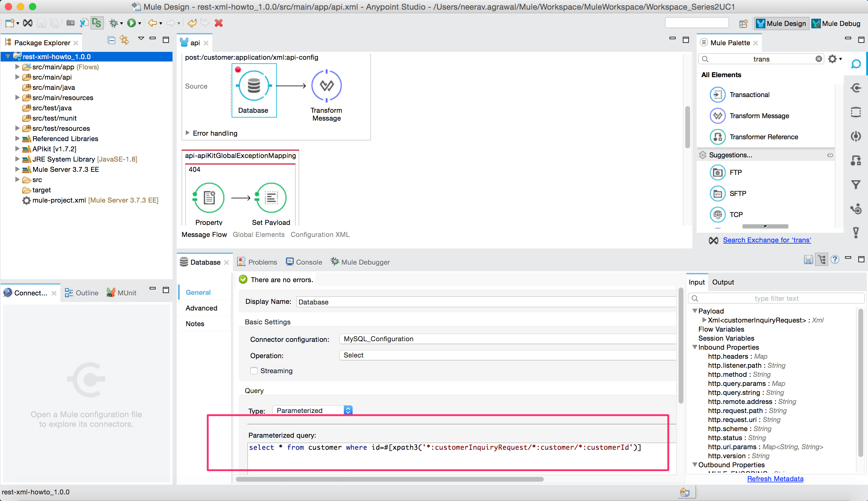868x501 pixels.
Task: Click the horizontal scrollbar below the query
Action: coord(390,479)
